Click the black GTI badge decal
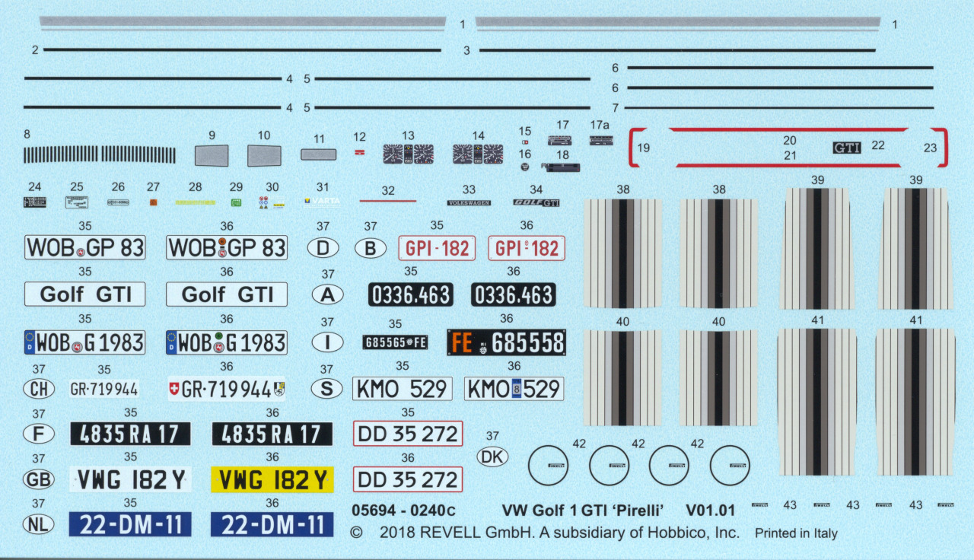The width and height of the screenshot is (974, 560). [846, 148]
